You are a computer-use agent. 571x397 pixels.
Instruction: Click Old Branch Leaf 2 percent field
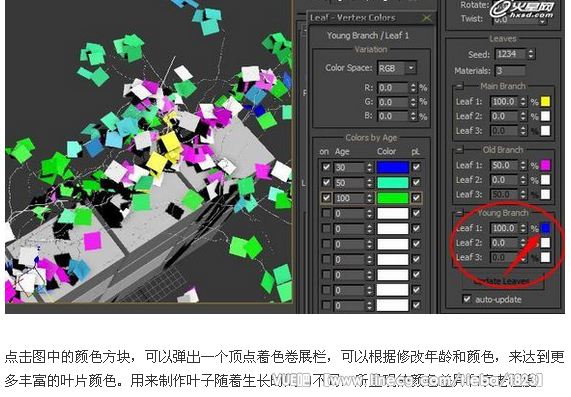[504, 180]
